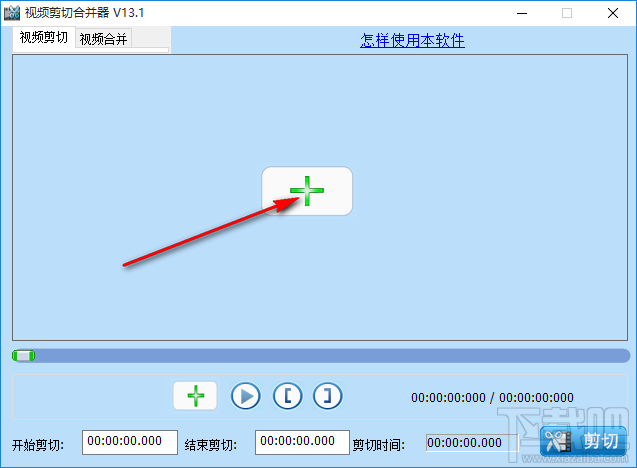Click the 结束剪切 label
Viewport: 637px width, 468px height.
click(x=210, y=445)
